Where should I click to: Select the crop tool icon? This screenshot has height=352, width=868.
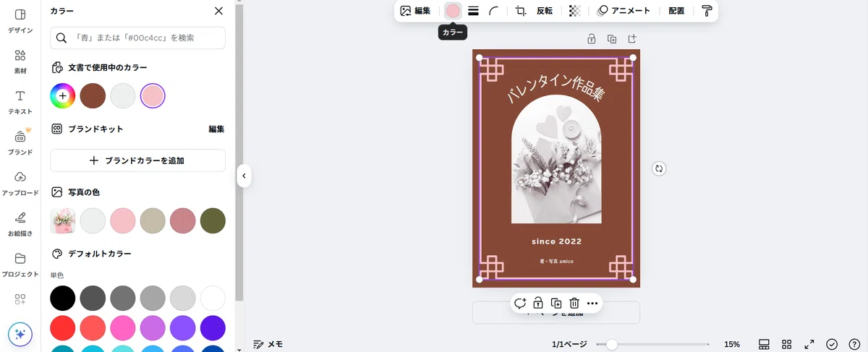tap(521, 11)
